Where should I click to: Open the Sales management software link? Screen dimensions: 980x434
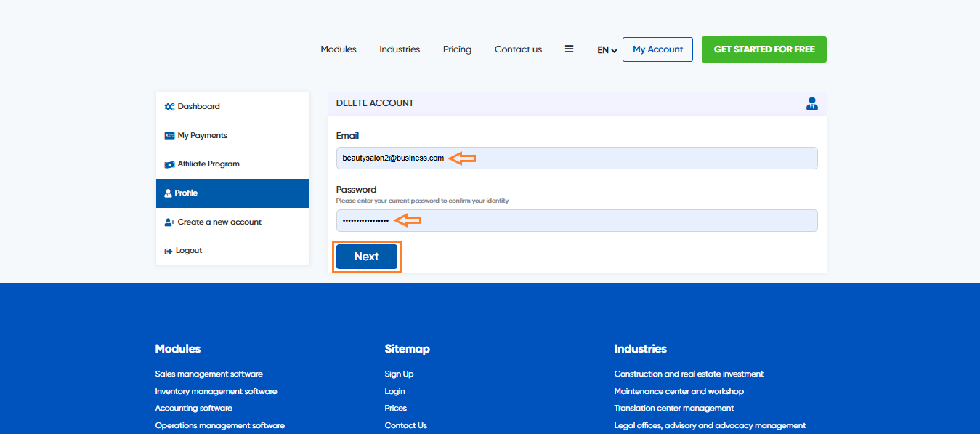coord(208,374)
